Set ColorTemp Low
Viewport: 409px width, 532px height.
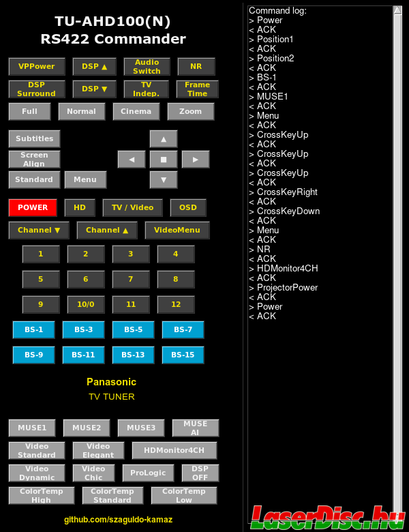[x=184, y=495]
